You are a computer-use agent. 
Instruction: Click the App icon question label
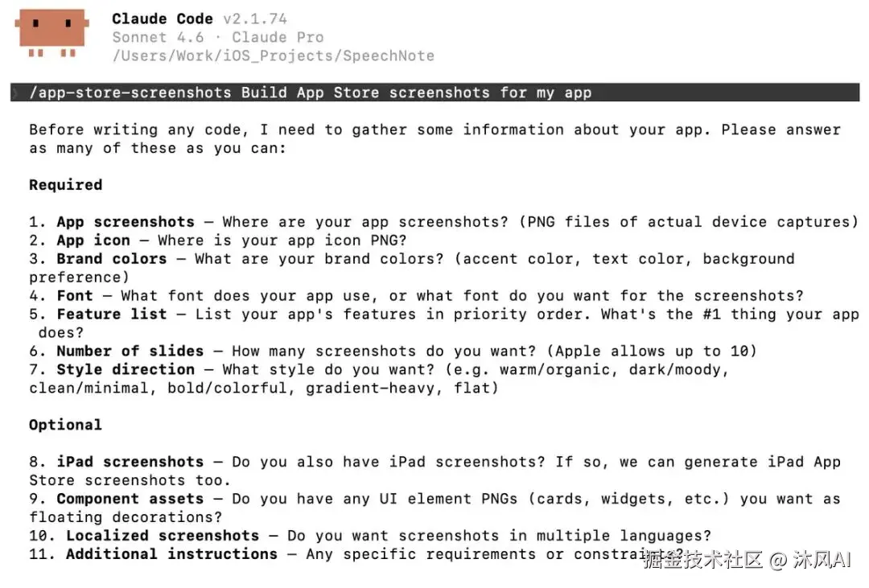[93, 241]
